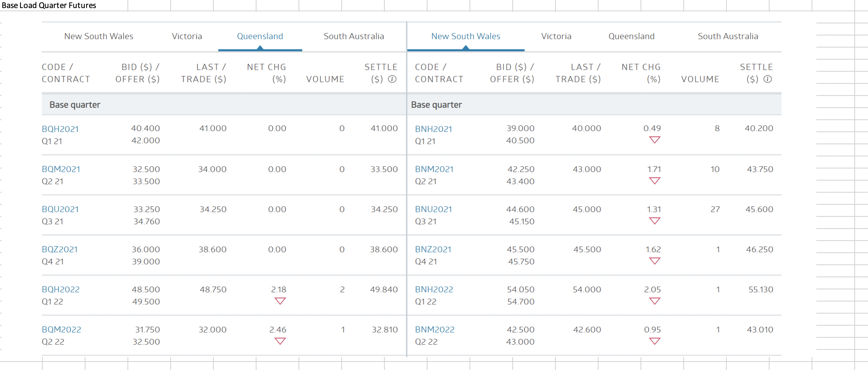Screen dimensions: 868x370
Task: Switch to Queensland tab in the right table
Action: [632, 36]
